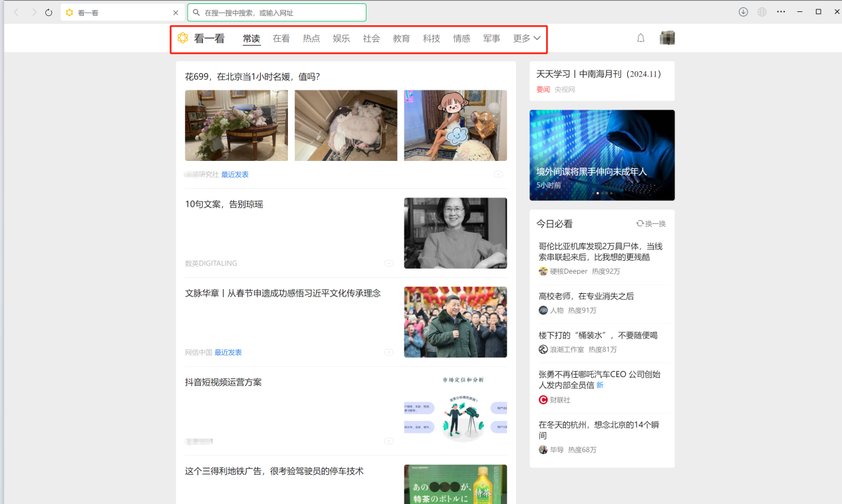Open the three-dot more options menu

pos(781,12)
